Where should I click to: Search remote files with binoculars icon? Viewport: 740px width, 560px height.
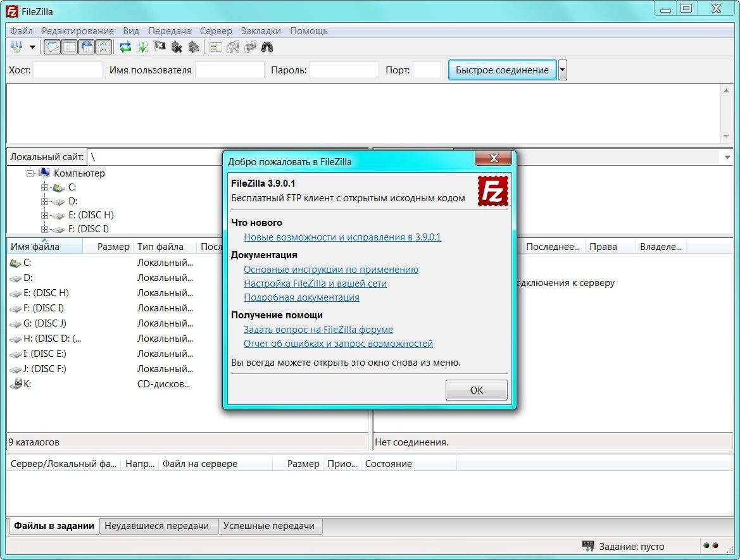(267, 47)
